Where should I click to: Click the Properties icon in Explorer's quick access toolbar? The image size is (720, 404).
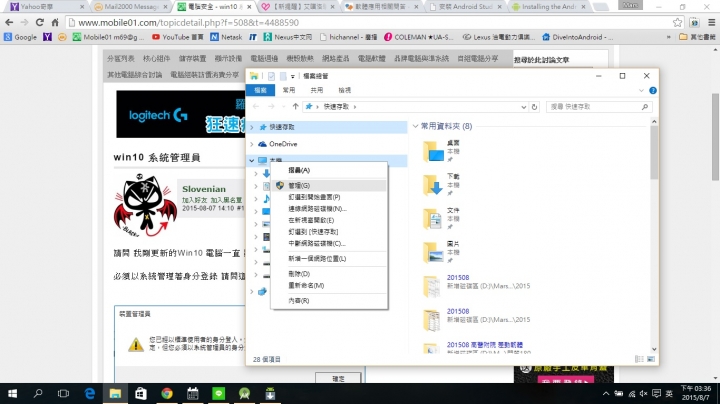point(271,76)
